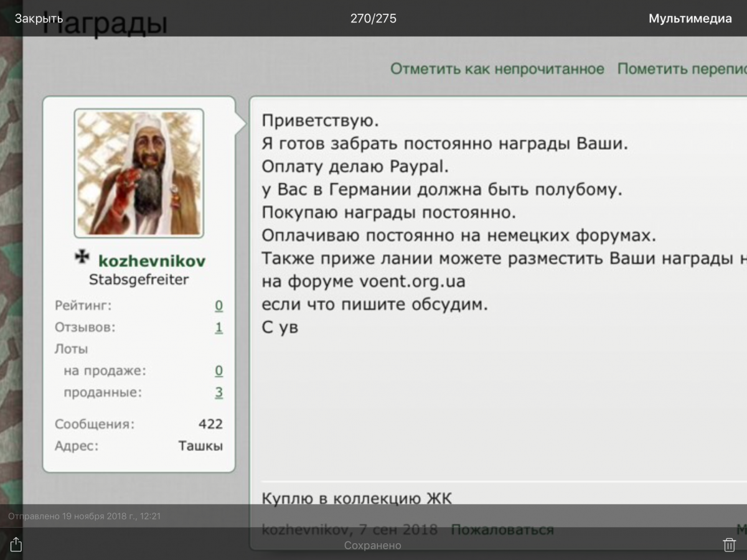747x560 pixels.
Task: Click the voent.org.ua forum address text
Action: tap(413, 281)
